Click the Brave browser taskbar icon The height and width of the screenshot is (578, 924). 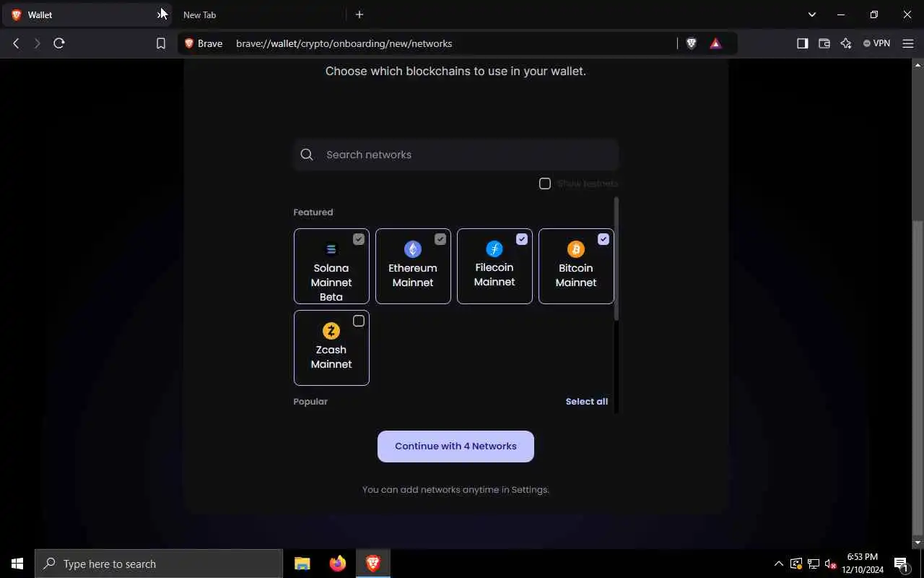(x=373, y=564)
